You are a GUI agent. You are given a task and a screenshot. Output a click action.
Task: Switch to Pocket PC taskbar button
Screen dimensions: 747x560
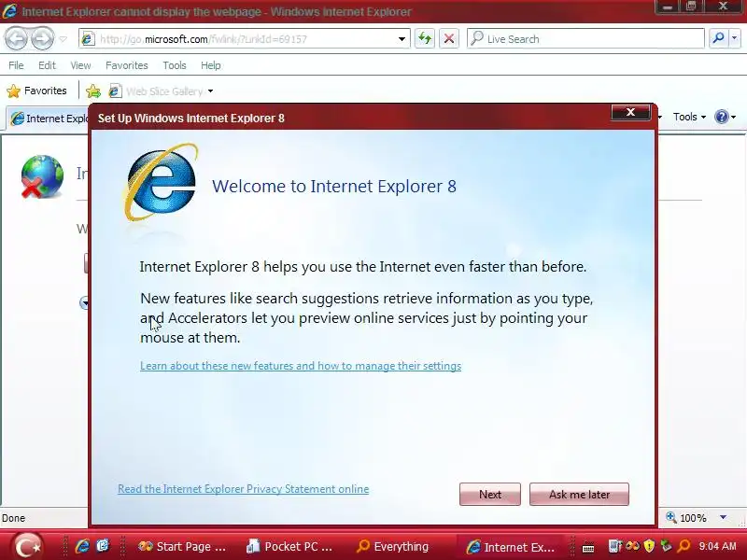coord(290,546)
